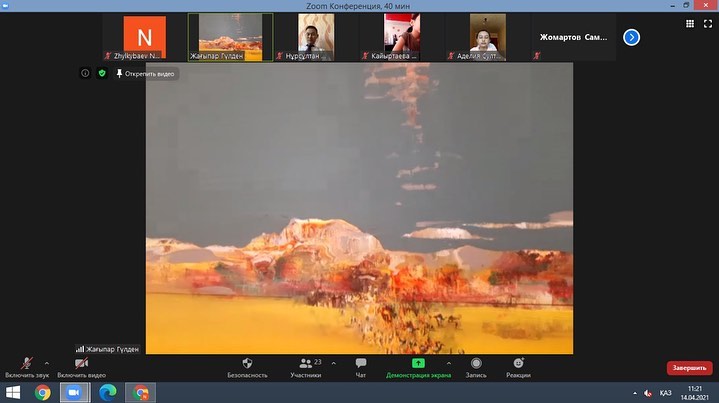Open Zoom app in taskbar

tap(75, 393)
